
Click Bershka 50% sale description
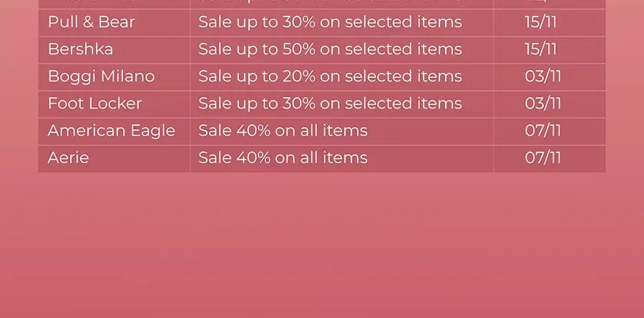[330, 49]
